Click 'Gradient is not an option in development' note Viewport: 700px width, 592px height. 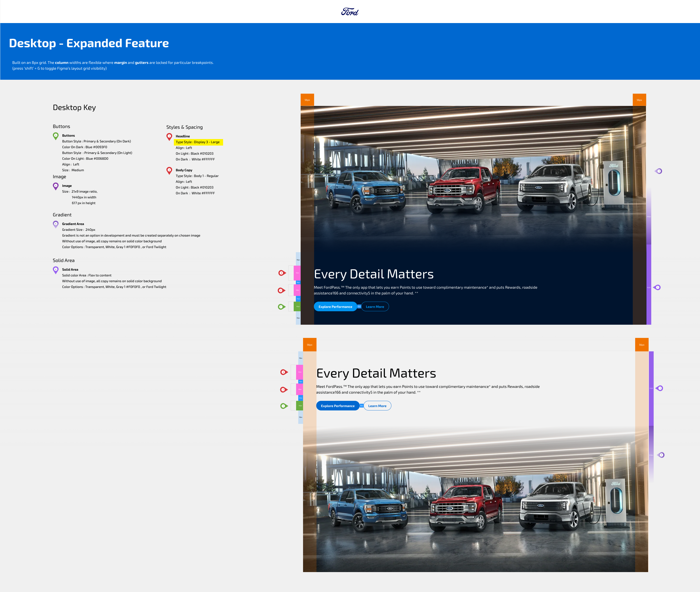(131, 236)
